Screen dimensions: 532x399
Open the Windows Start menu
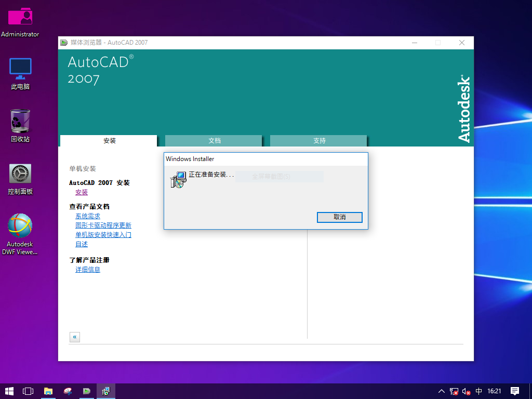pos(9,391)
